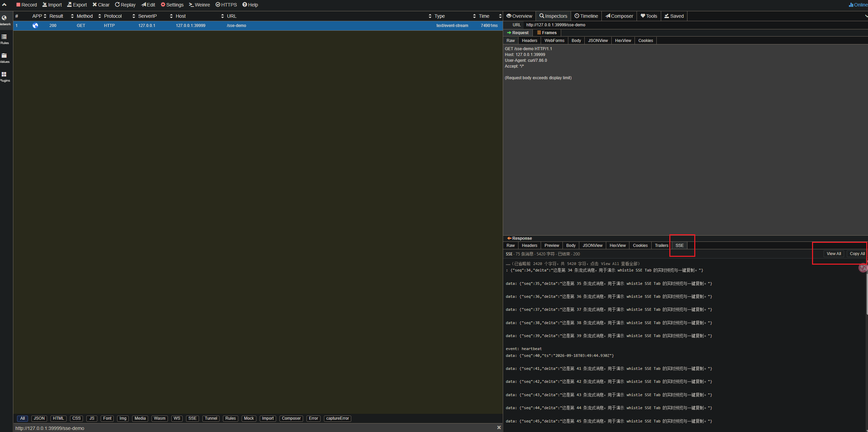Collapse the top menu with the up chevron
Screen dimensions: 868x432
[x=4, y=5]
